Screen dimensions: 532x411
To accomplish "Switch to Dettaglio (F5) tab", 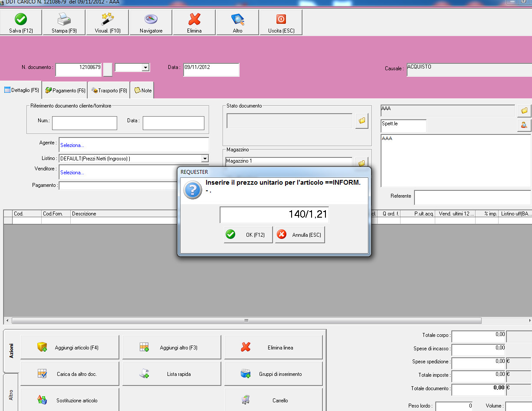I will [21, 90].
